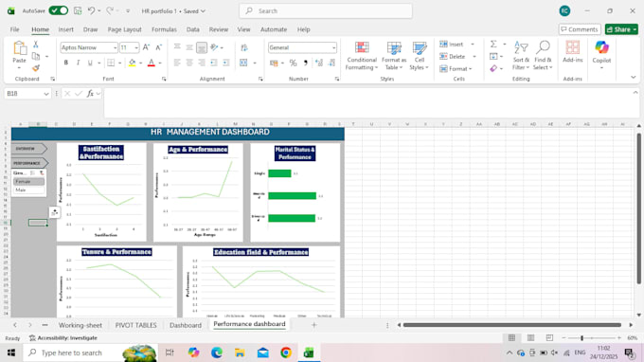This screenshot has width=644, height=362.
Task: Open the PIVOT TABLES sheet tab
Action: (x=136, y=325)
